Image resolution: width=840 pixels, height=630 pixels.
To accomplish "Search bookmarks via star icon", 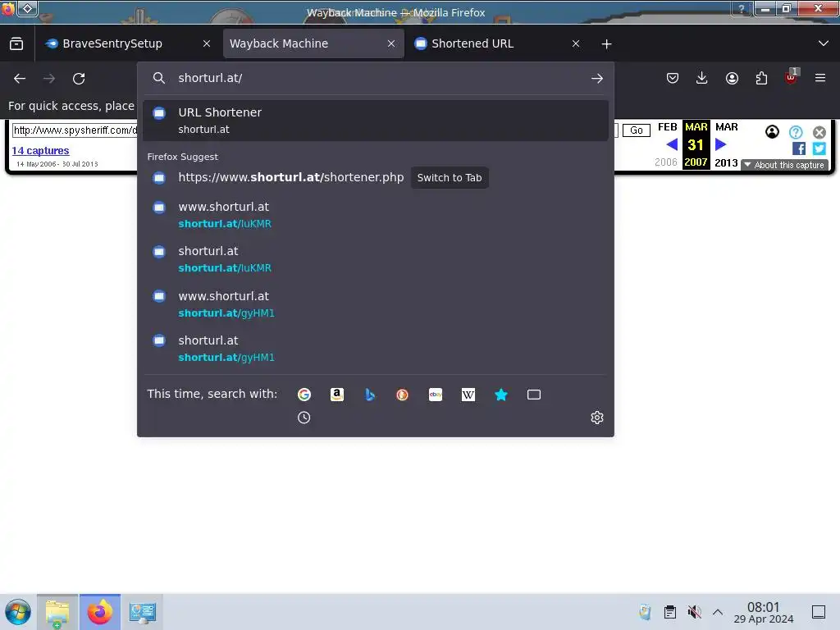I will (501, 395).
